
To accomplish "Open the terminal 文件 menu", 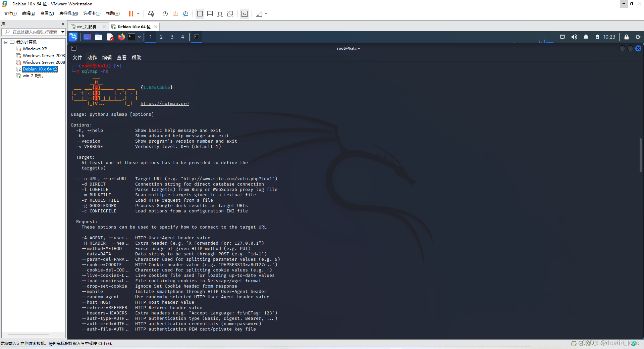I will [77, 58].
